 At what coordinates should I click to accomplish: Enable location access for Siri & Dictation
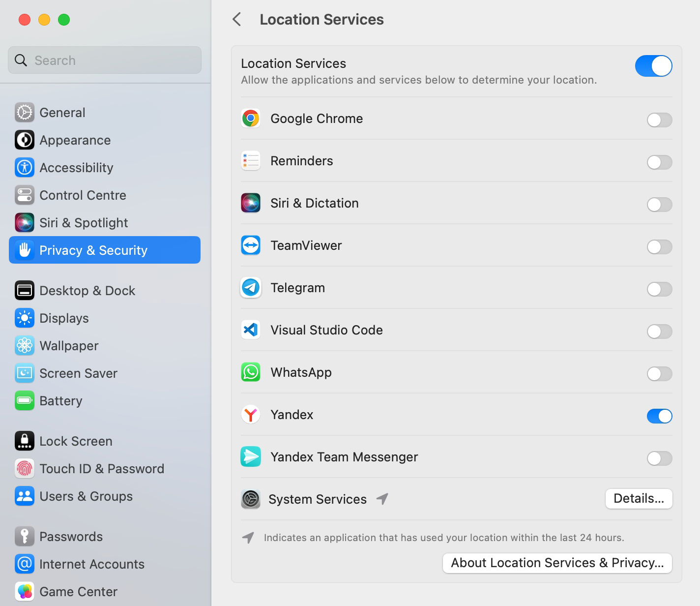pyautogui.click(x=659, y=205)
